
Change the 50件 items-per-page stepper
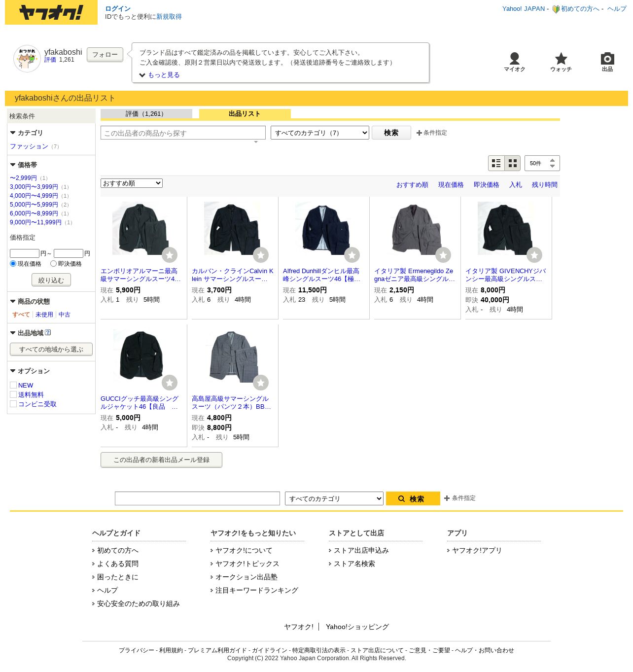pyautogui.click(x=542, y=163)
